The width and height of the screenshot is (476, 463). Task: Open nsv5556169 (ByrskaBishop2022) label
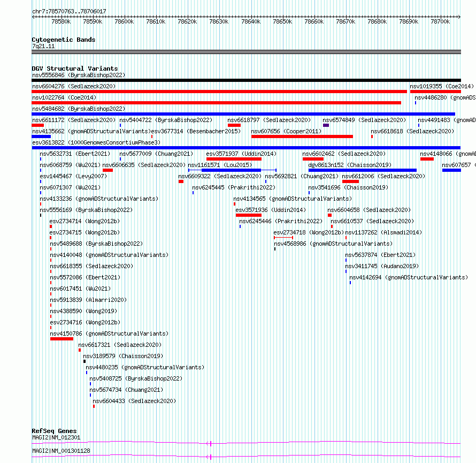click(86, 210)
